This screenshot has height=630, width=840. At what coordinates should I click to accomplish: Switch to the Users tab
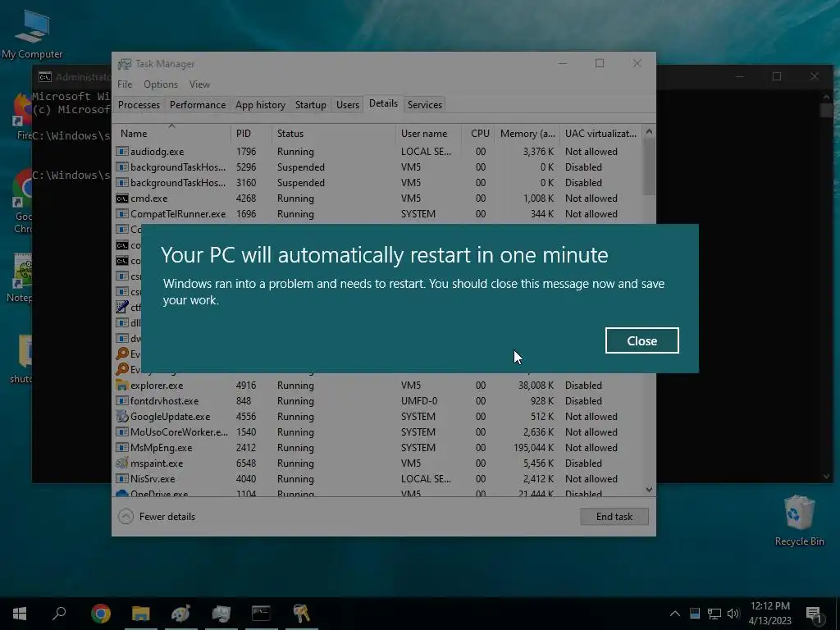tap(348, 105)
